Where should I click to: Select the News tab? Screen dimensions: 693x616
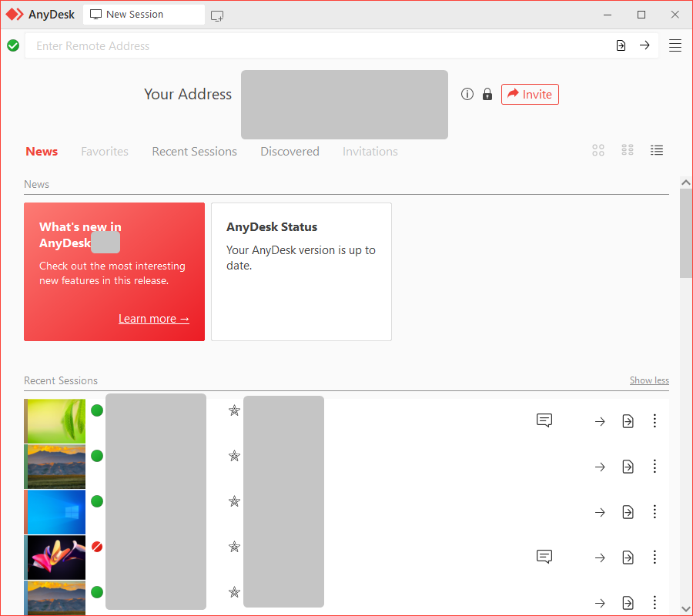tap(42, 152)
